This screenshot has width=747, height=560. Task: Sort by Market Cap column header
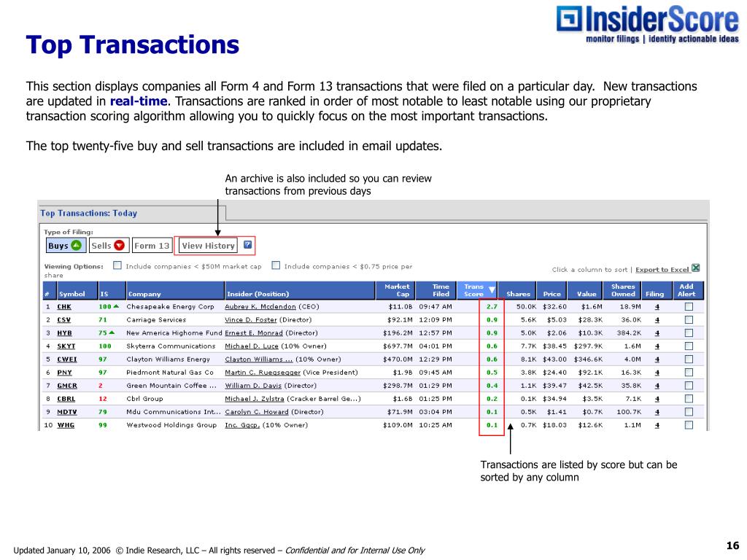coord(397,290)
